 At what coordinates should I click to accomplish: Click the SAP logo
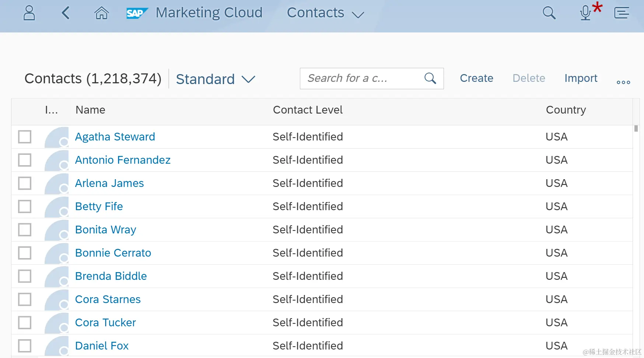click(136, 13)
